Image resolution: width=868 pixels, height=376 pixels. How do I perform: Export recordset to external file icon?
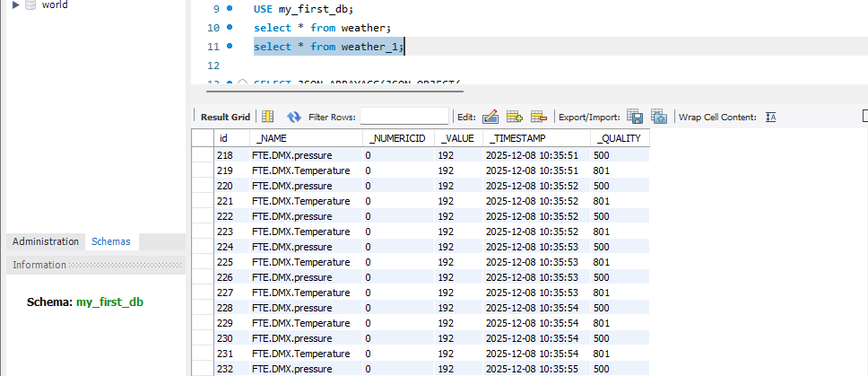(635, 117)
